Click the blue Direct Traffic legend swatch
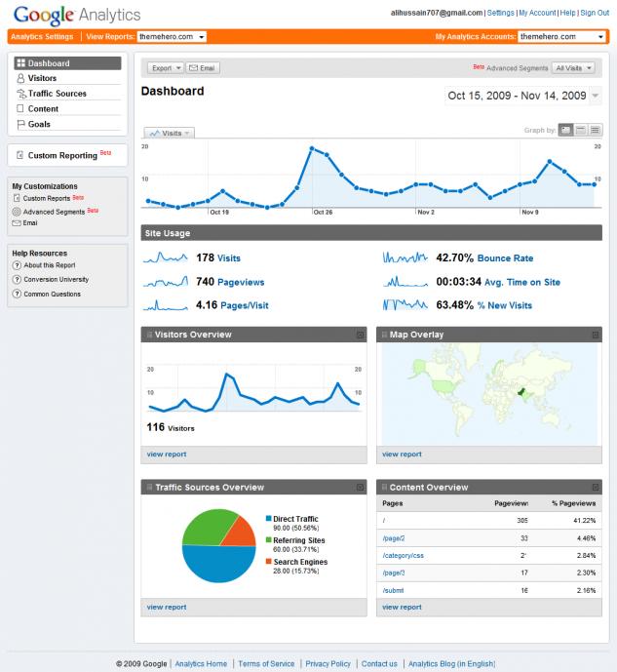The width and height of the screenshot is (617, 672). (x=268, y=519)
